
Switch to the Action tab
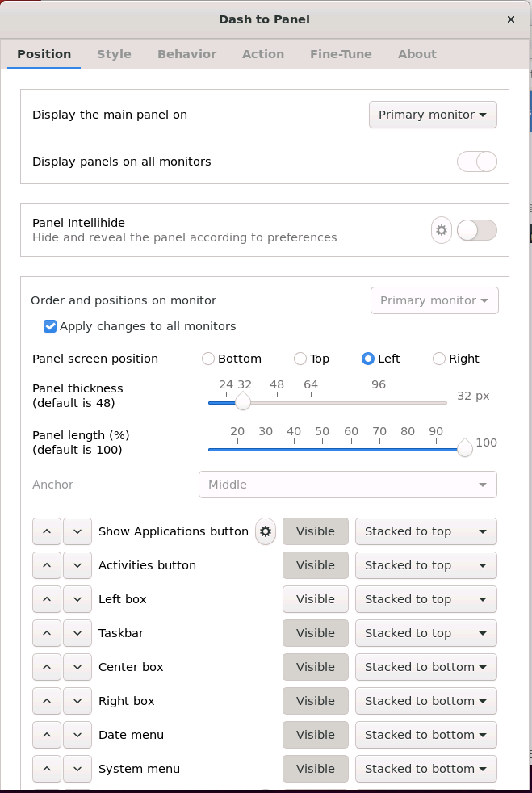263,54
